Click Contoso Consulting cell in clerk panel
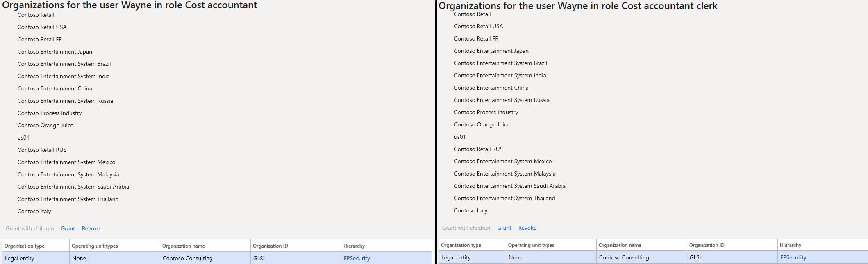This screenshot has width=868, height=264. 642,257
